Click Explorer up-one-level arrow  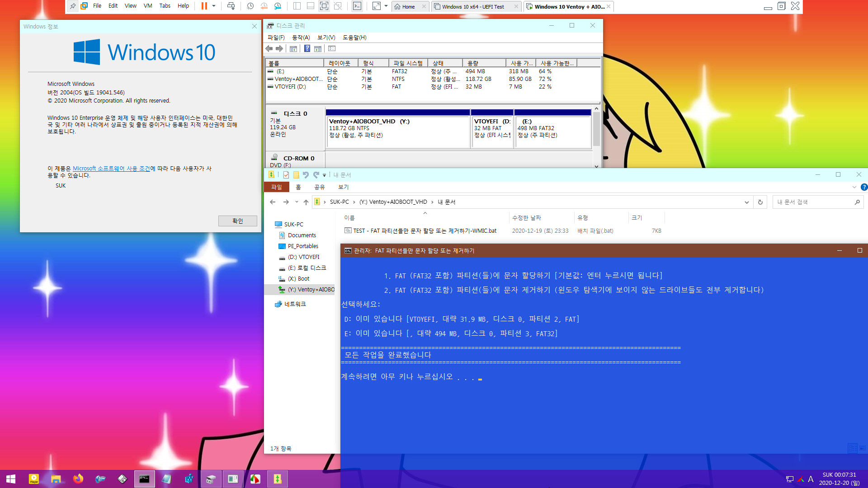(306, 202)
